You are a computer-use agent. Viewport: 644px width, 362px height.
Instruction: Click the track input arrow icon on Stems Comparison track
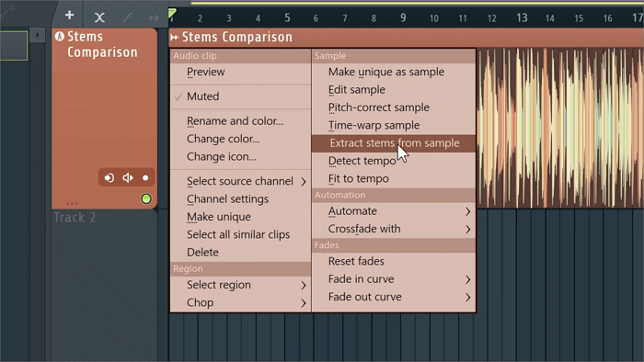(109, 178)
